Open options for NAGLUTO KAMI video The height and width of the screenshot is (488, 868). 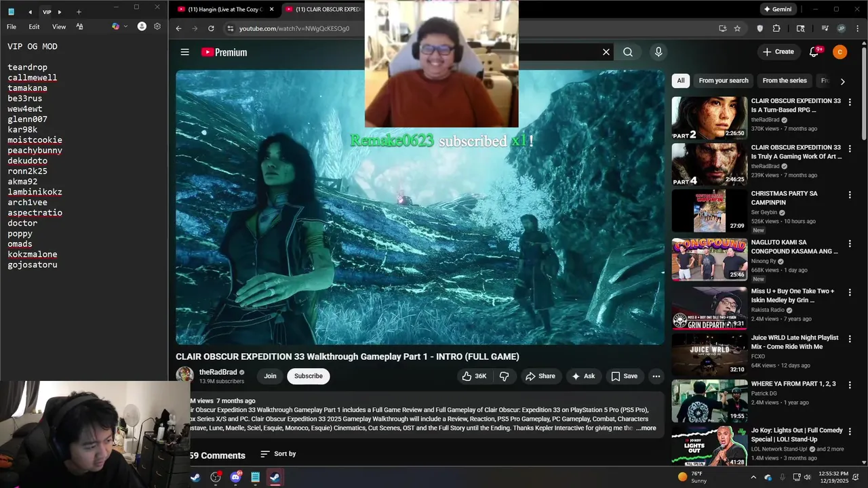850,243
